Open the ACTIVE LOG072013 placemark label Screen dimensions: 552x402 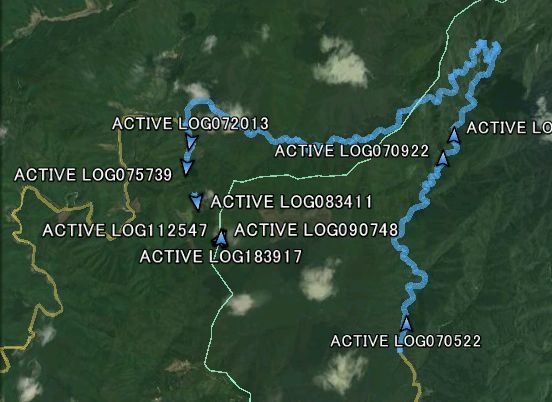click(190, 124)
